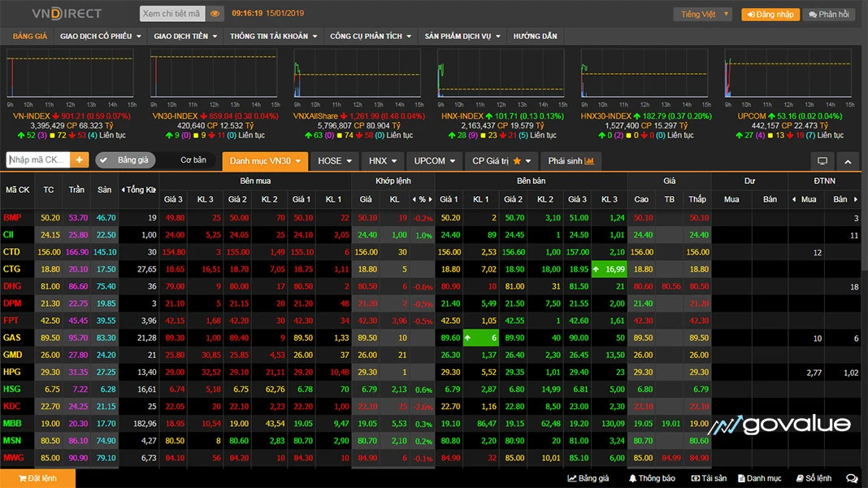This screenshot has width=868, height=488.
Task: Click the green highlighted 16,99 KL 3 cell for CTG
Action: coord(608,269)
